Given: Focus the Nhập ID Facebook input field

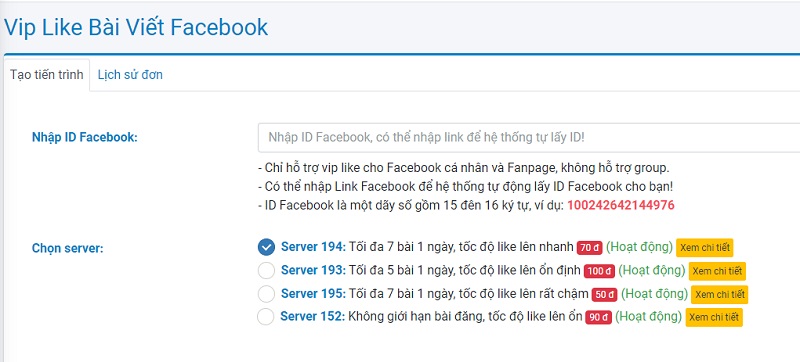Looking at the screenshot, I should (x=529, y=138).
